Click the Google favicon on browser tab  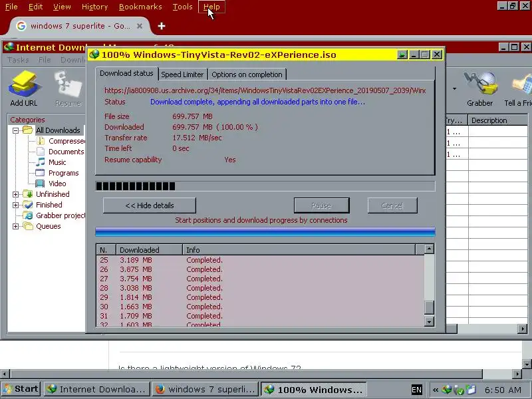(x=21, y=26)
